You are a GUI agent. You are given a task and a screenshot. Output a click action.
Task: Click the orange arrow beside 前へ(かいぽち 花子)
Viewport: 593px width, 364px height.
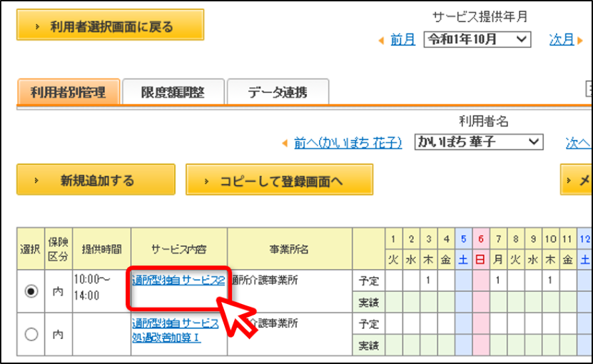point(285,143)
